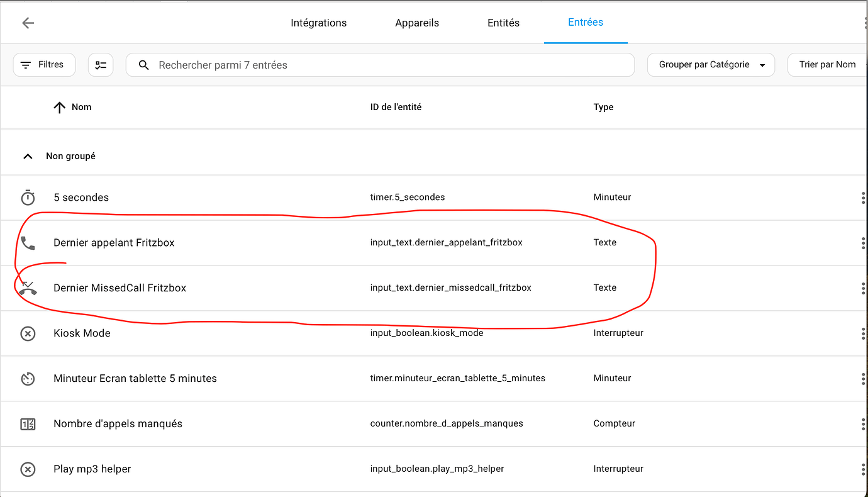The image size is (868, 497).
Task: Open the selection mode icon next to Filtres
Action: click(x=101, y=64)
